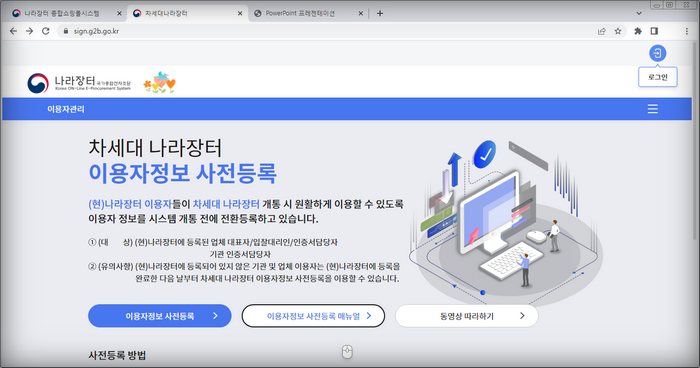
Task: Click the 이용자정보 사전등록 blue button
Action: 160,316
